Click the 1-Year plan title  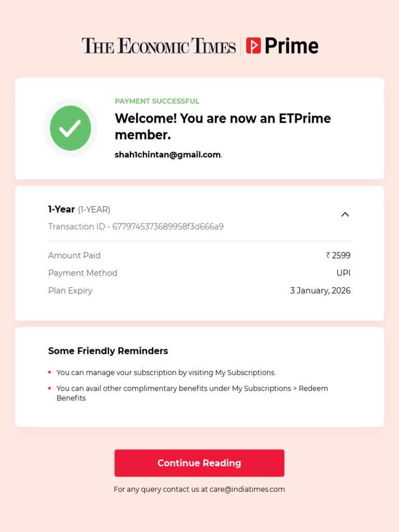click(x=61, y=209)
